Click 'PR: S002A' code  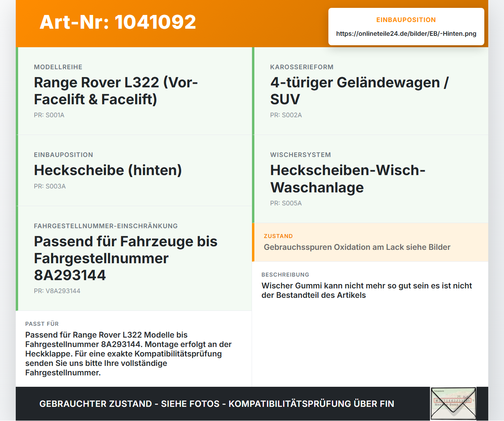[286, 115]
